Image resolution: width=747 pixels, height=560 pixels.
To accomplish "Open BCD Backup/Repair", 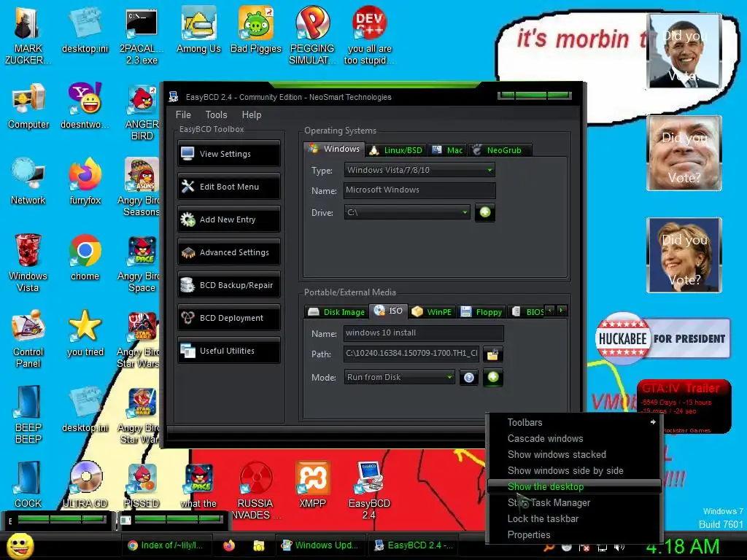I will coord(228,285).
